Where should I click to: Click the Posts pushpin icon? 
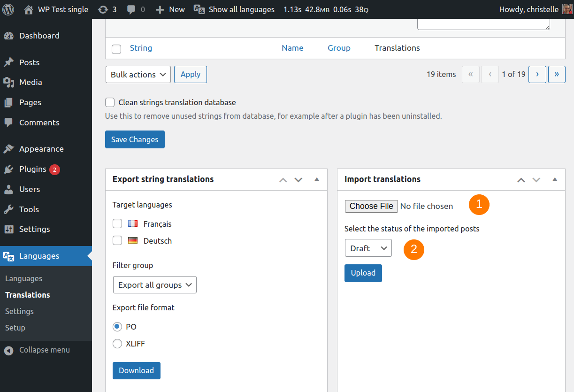pyautogui.click(x=8, y=62)
